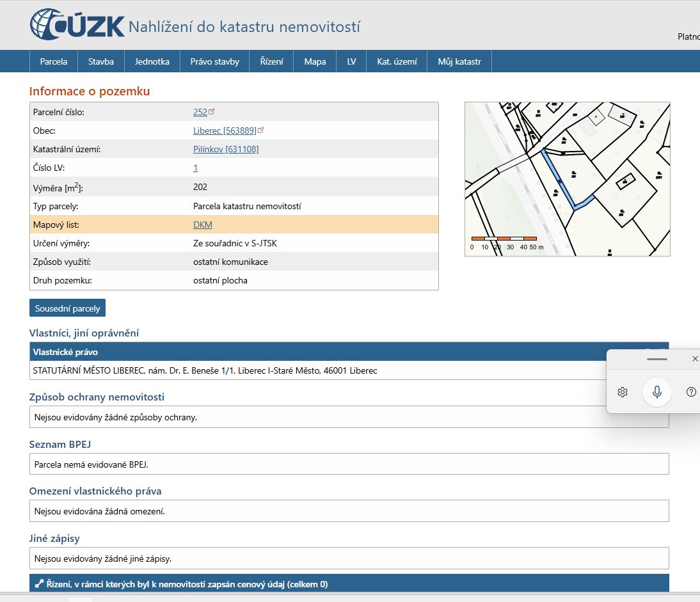Click the cadastral map thumbnail
This screenshot has width=700, height=602.
(567, 179)
